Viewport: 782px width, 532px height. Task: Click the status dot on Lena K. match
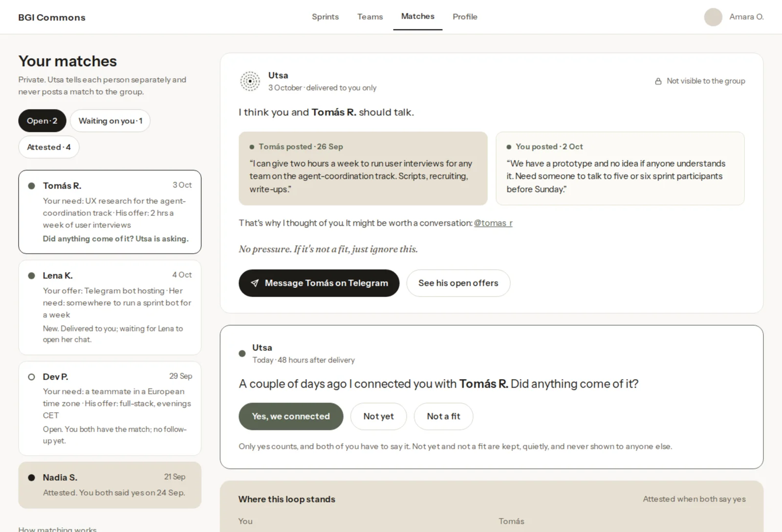tap(31, 276)
